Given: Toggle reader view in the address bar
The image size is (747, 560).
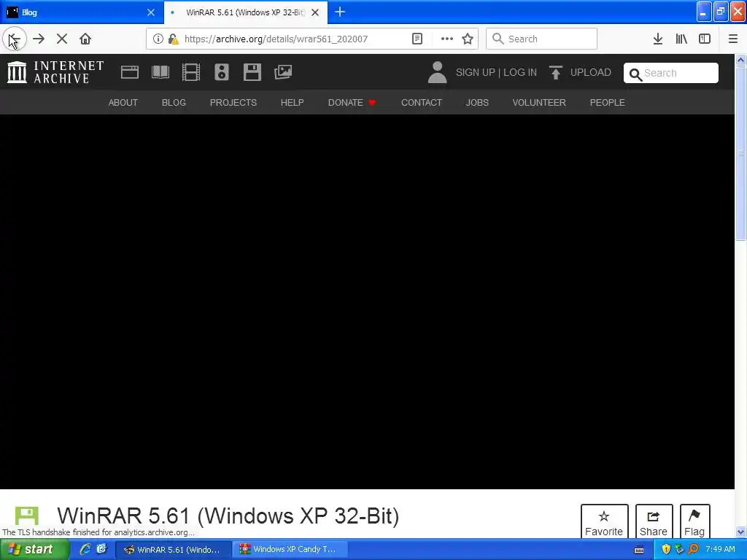Looking at the screenshot, I should [x=417, y=39].
